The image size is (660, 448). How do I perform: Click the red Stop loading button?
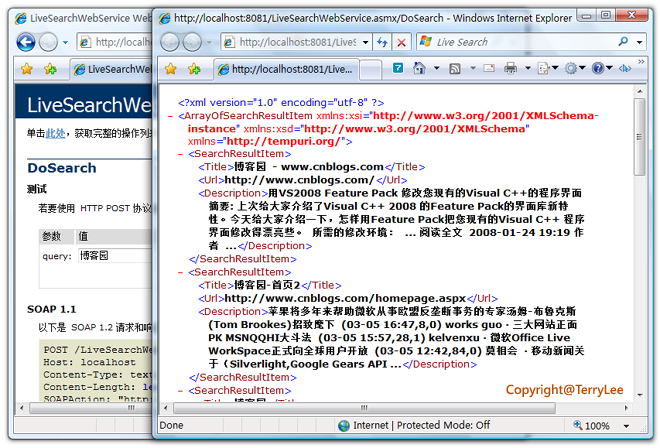point(402,42)
